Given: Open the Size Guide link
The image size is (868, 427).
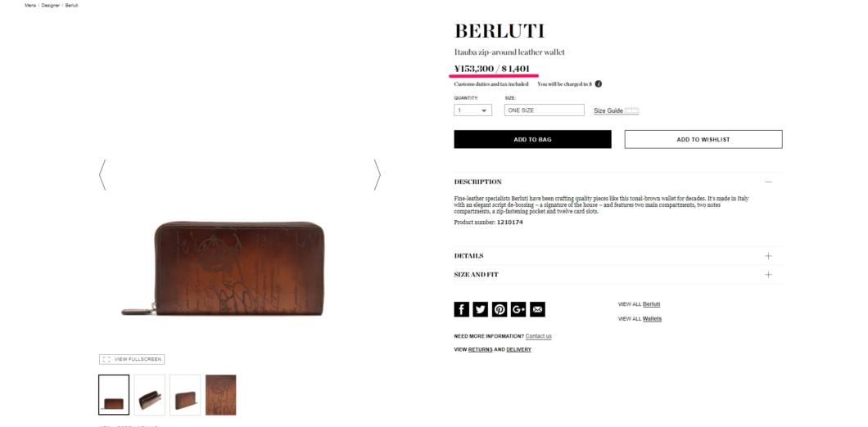Looking at the screenshot, I should 608,110.
